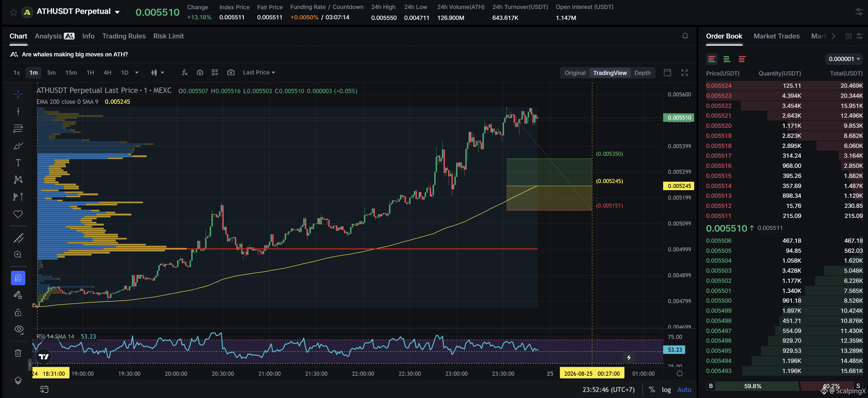This screenshot has height=398, width=868.
Task: Open the heart favorites icons tool
Action: click(x=18, y=214)
